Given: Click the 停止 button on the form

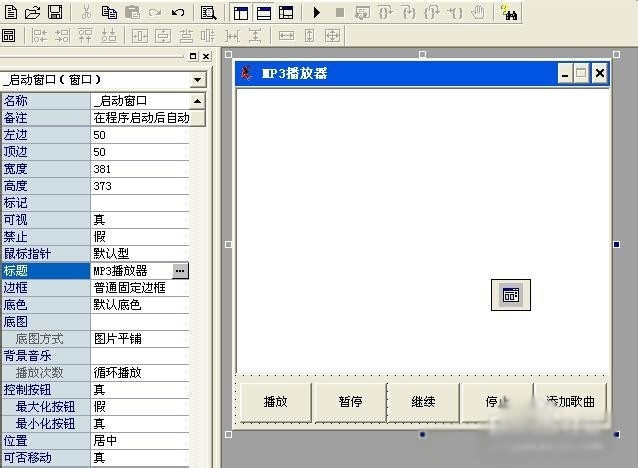Looking at the screenshot, I should point(497,402).
